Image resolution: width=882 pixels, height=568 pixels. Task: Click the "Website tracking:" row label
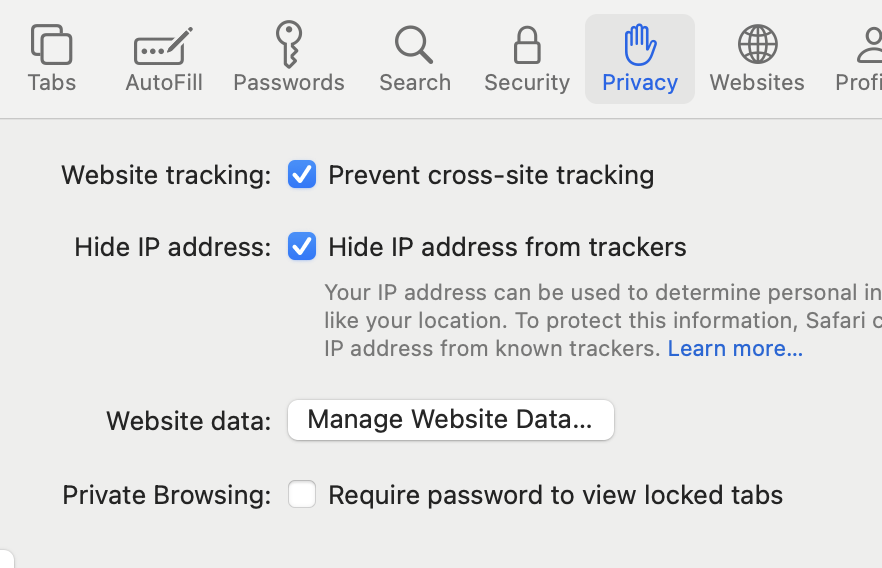[166, 174]
